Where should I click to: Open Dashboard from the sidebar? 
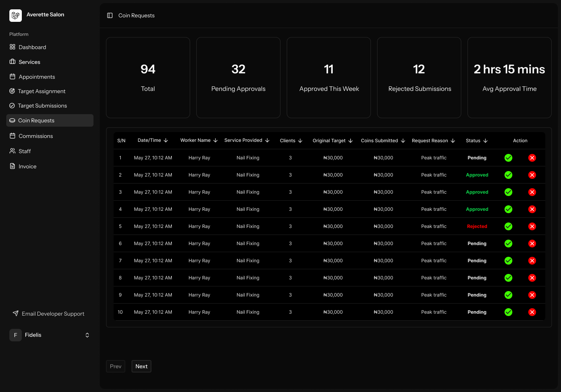pos(32,47)
